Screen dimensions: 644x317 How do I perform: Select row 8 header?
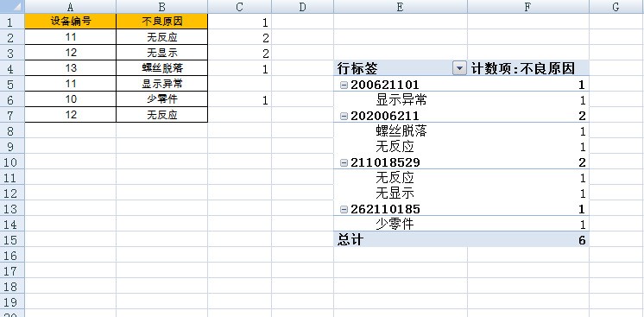12,131
